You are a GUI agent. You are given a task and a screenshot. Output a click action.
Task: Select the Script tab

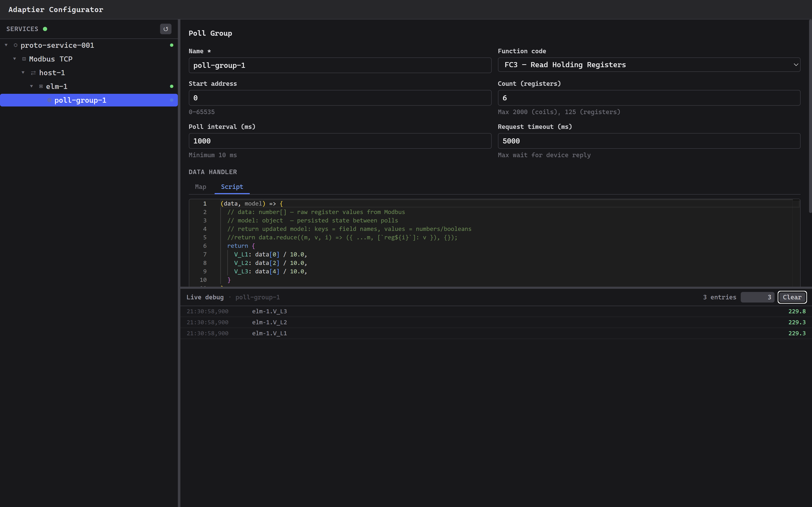(x=232, y=187)
